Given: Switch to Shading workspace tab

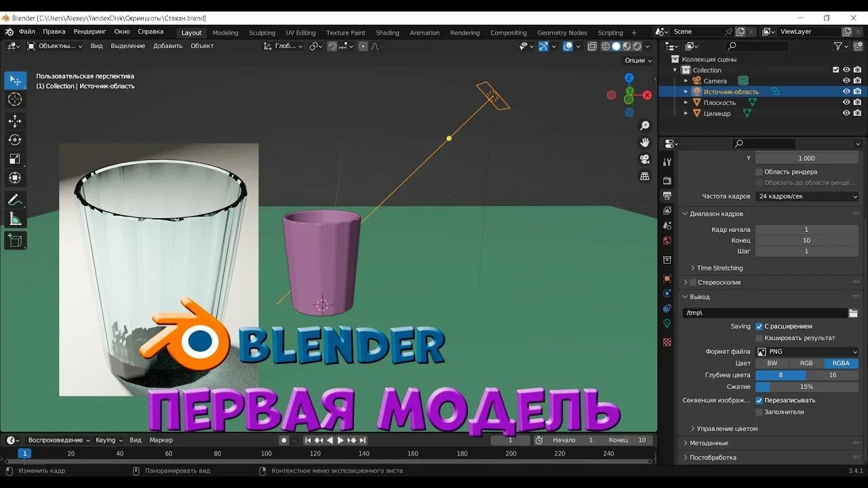Looking at the screenshot, I should click(388, 33).
